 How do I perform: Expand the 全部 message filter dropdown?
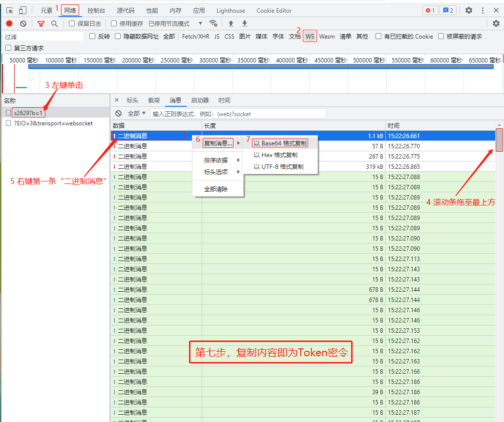[137, 114]
